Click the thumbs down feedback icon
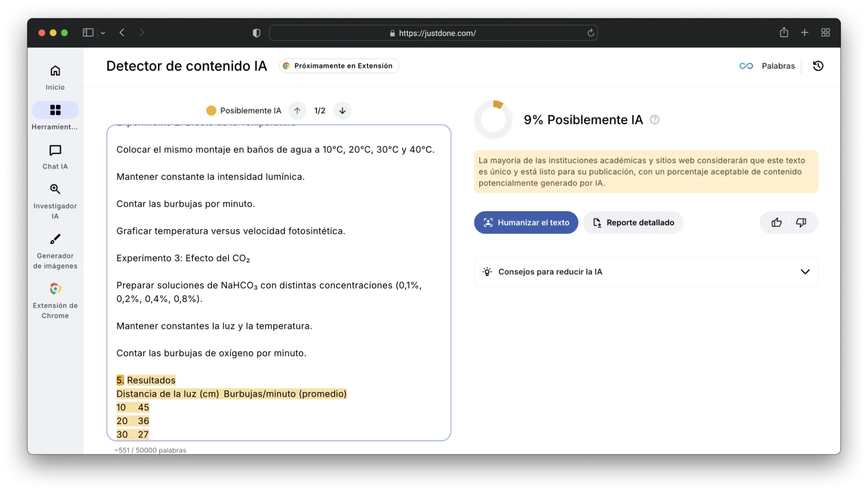 click(x=801, y=222)
